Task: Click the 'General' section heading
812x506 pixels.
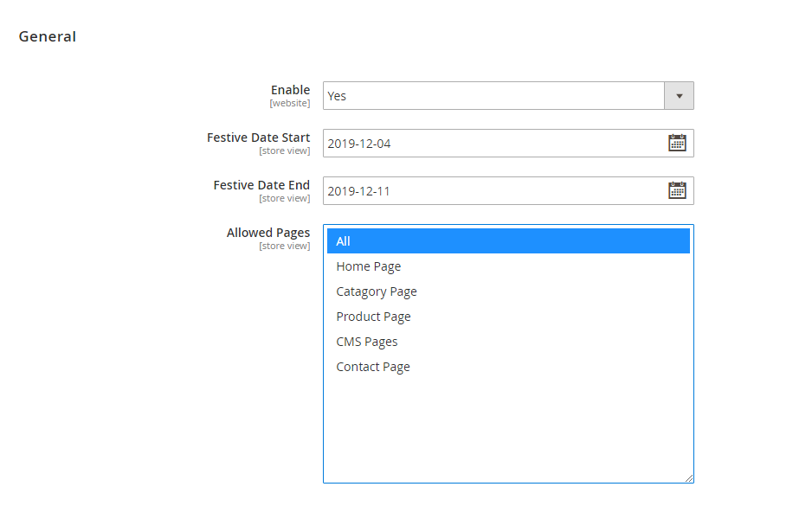Action: (48, 36)
